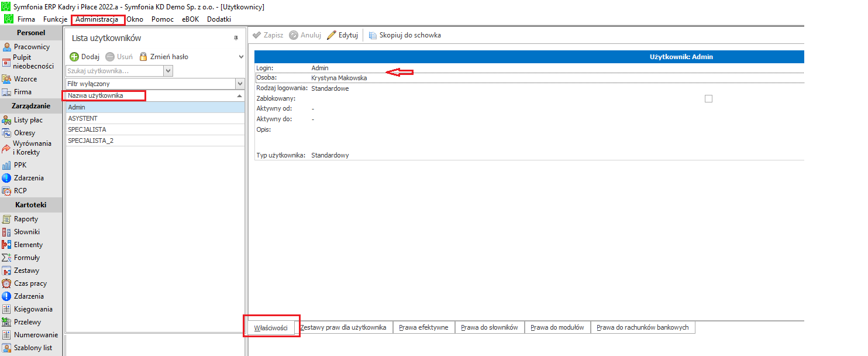This screenshot has height=356, width=868.
Task: Expand the Szukaj użytkownika dropdown arrow
Action: (x=168, y=71)
